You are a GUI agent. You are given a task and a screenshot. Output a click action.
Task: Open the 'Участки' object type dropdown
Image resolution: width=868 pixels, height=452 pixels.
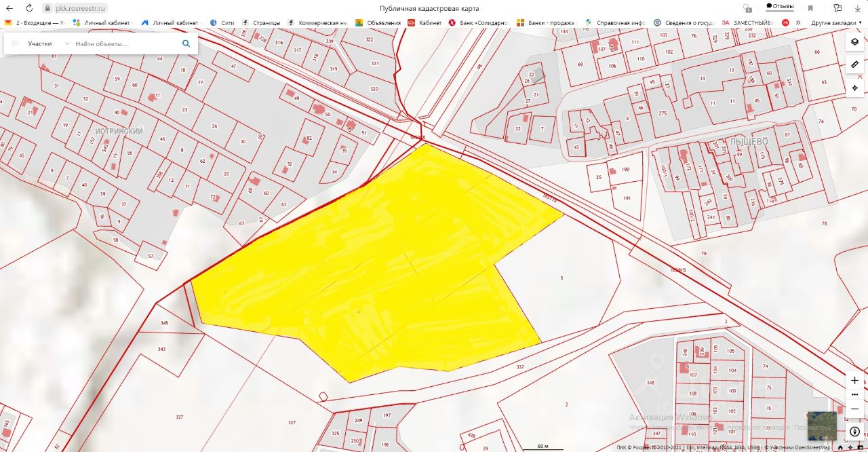[49, 43]
